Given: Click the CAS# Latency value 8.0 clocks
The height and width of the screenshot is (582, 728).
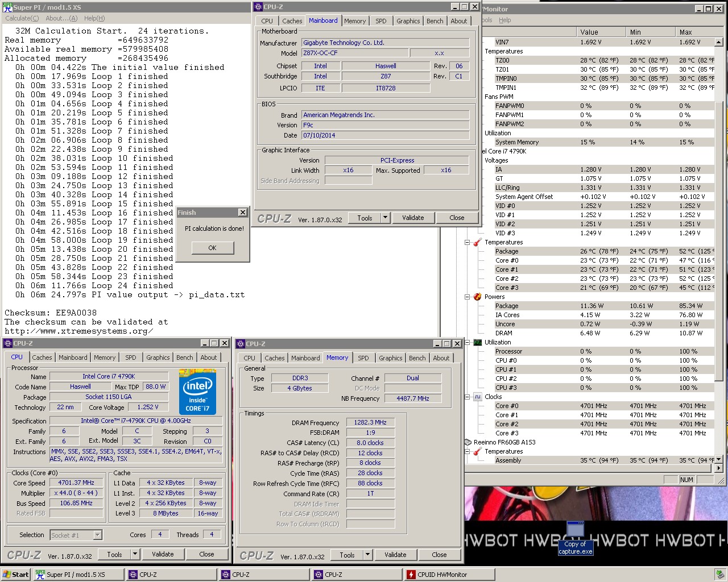Looking at the screenshot, I should point(370,443).
